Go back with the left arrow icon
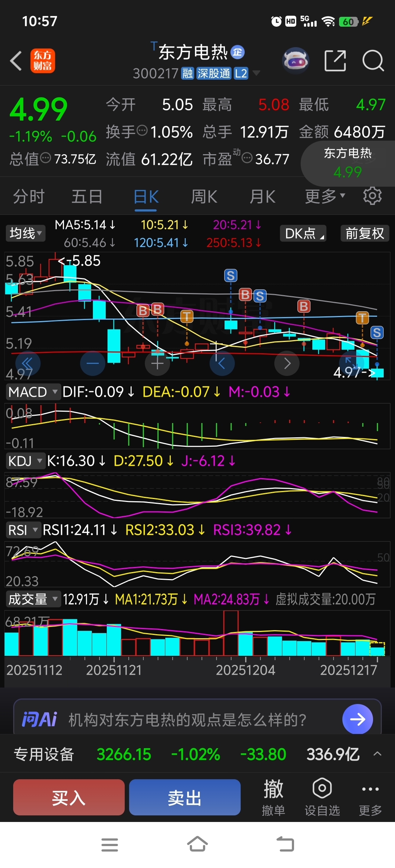Image resolution: width=395 pixels, height=868 pixels. (x=16, y=61)
